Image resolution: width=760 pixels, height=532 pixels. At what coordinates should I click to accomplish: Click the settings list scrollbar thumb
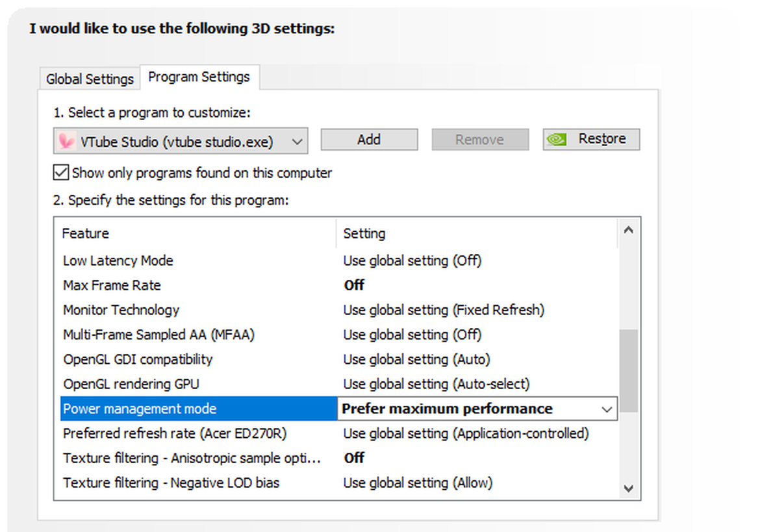tap(627, 370)
